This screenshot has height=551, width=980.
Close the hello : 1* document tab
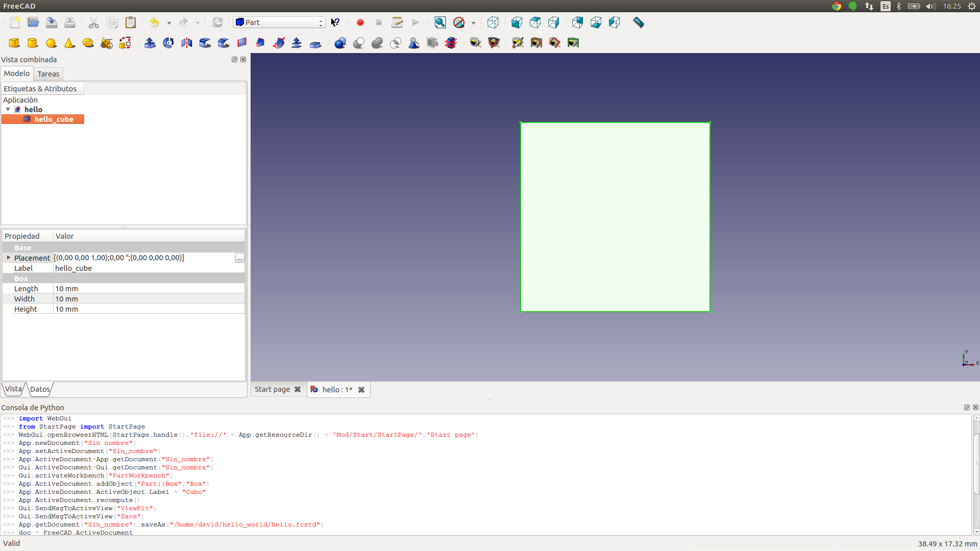[x=361, y=390]
